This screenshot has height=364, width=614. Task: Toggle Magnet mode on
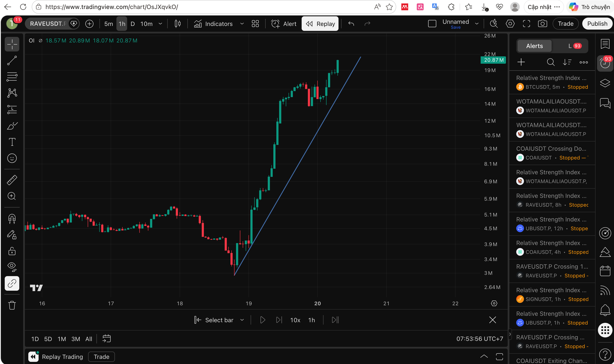click(12, 218)
